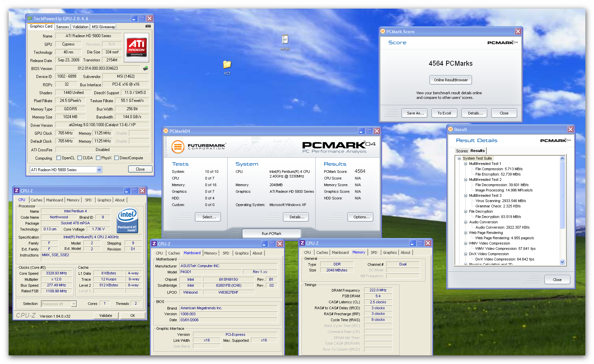Open Caches tab in CPU-Z Mainboard window

click(x=174, y=253)
